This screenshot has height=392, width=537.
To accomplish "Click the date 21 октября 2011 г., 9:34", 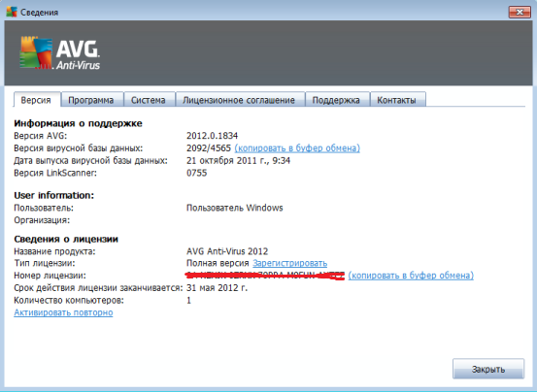I will click(x=238, y=160).
